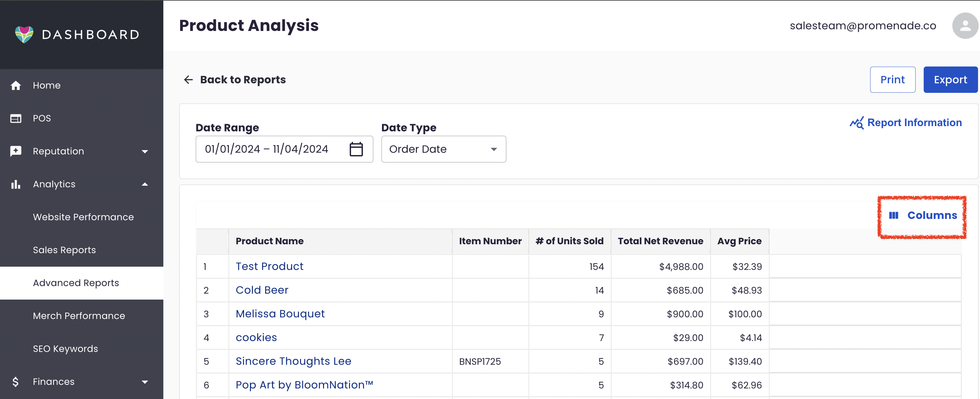Click the Finances dollar sign icon
This screenshot has height=399, width=980.
15,382
